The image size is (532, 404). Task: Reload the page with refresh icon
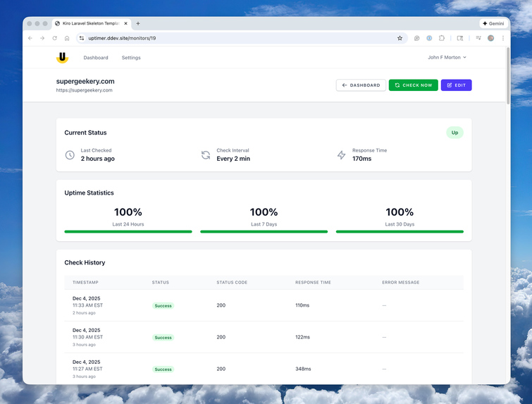click(55, 38)
